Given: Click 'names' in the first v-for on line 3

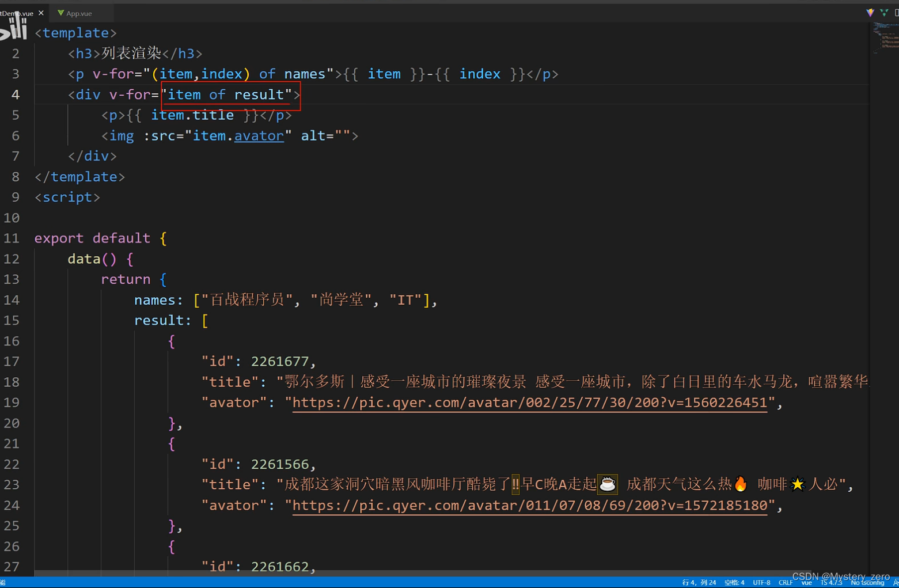Looking at the screenshot, I should [305, 74].
